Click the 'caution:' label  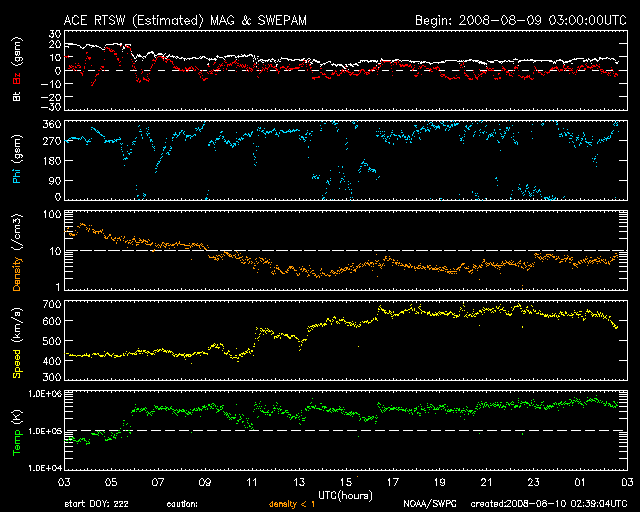(x=182, y=504)
